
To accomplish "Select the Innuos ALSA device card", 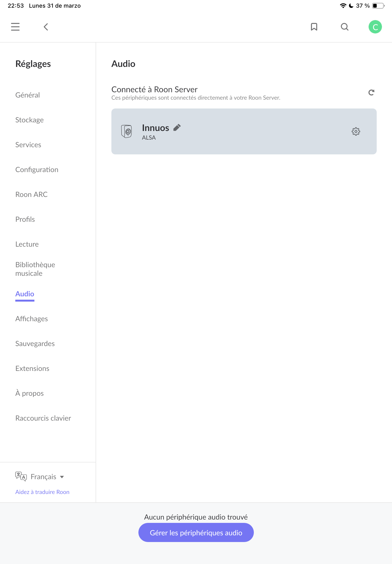I will click(x=244, y=131).
